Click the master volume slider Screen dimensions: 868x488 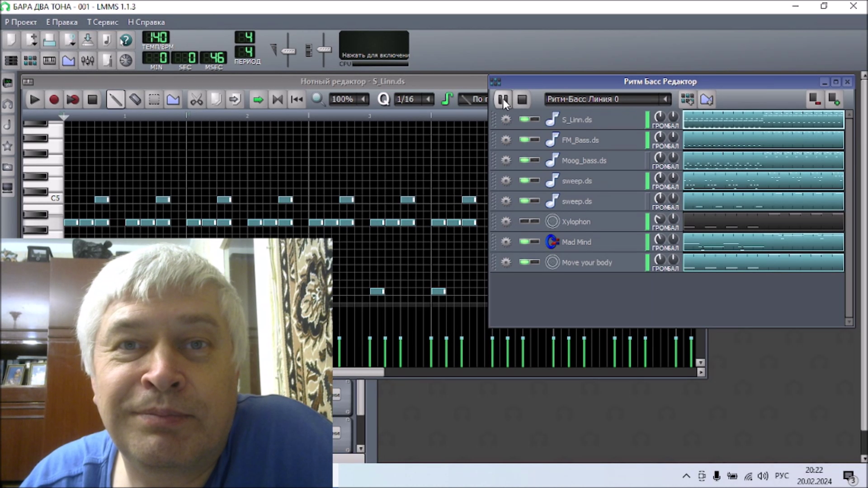[288, 51]
